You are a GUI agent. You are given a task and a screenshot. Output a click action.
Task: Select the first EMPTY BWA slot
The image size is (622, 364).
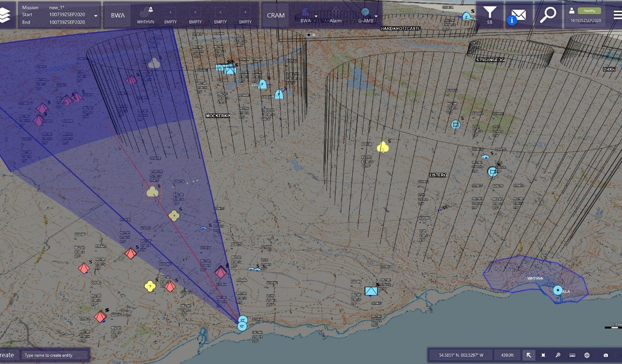pos(171,16)
